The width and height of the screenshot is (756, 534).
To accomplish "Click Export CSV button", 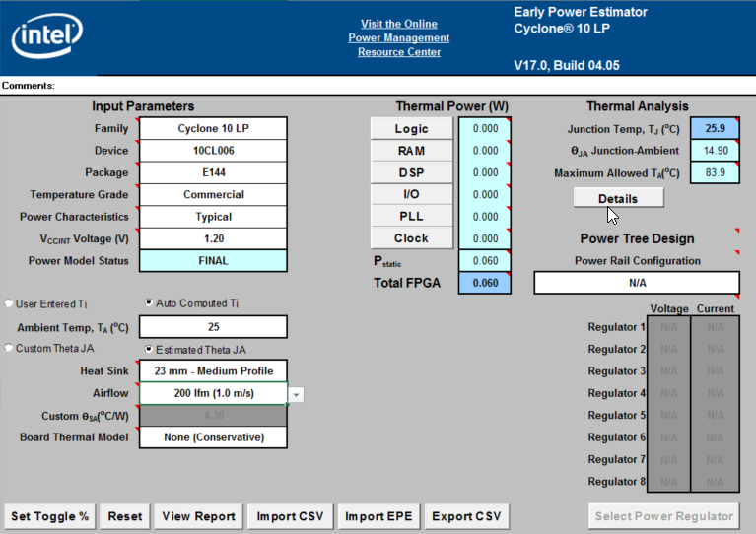I will coord(466,516).
